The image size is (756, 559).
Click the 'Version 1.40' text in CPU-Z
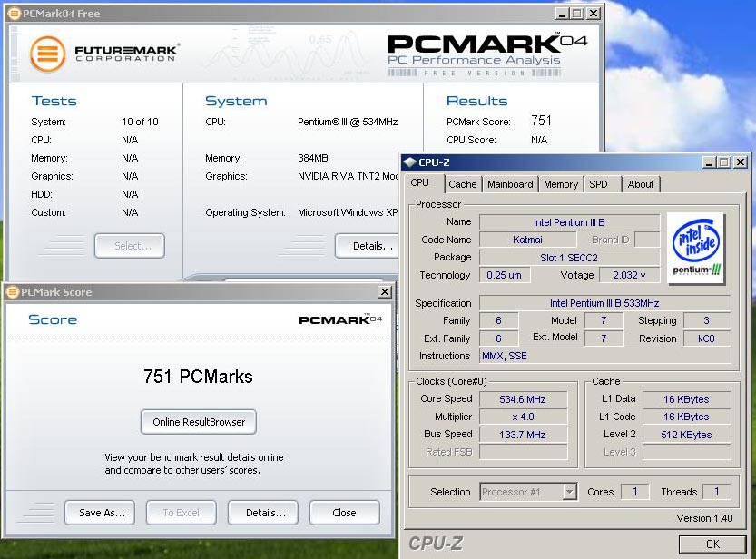(x=704, y=518)
